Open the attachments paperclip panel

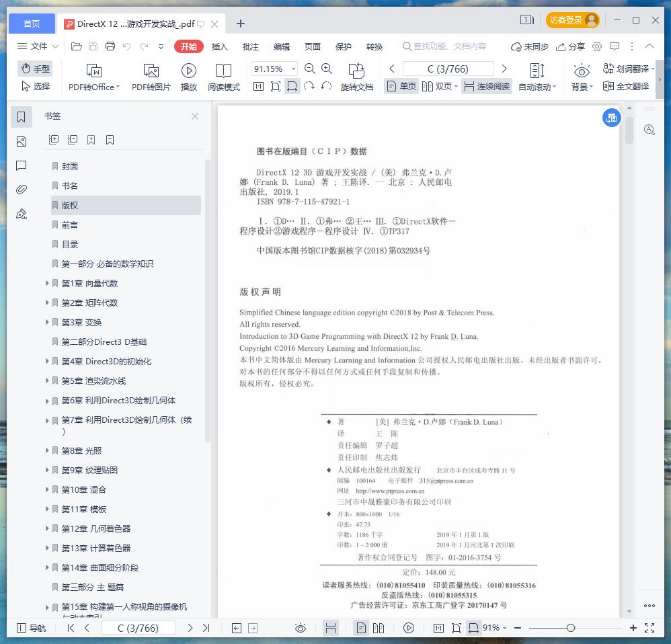(21, 190)
